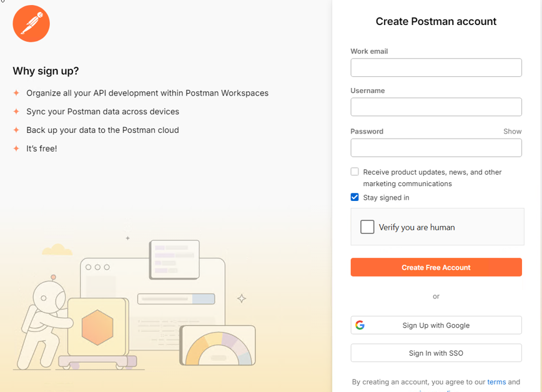
Task: Focus the Username input field
Action: click(436, 107)
